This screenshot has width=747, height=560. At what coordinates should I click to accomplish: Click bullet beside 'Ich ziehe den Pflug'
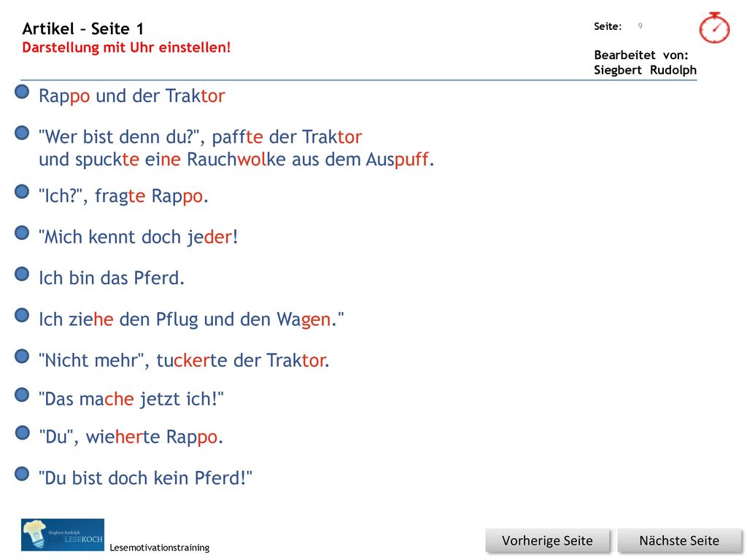(22, 315)
